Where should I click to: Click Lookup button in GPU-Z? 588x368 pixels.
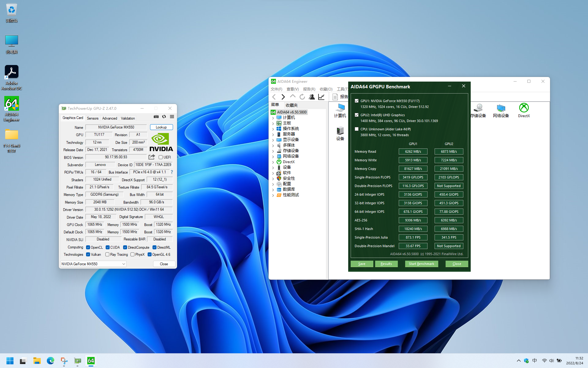coord(161,127)
